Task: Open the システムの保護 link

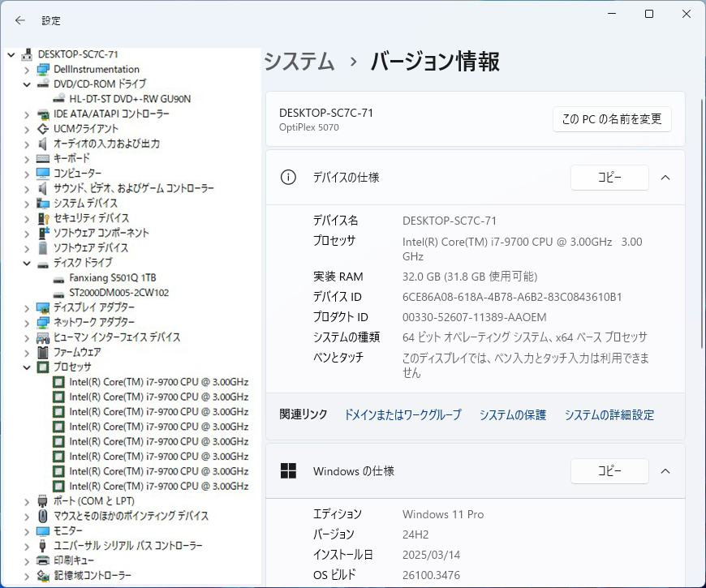Action: click(x=512, y=414)
